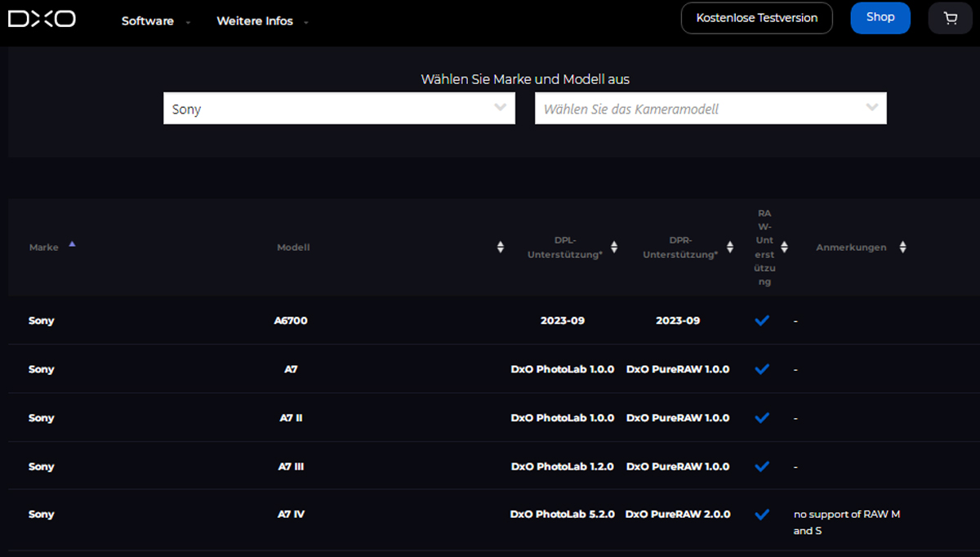The width and height of the screenshot is (980, 557).
Task: Click the DPR-Unterstützung header text
Action: click(x=680, y=247)
